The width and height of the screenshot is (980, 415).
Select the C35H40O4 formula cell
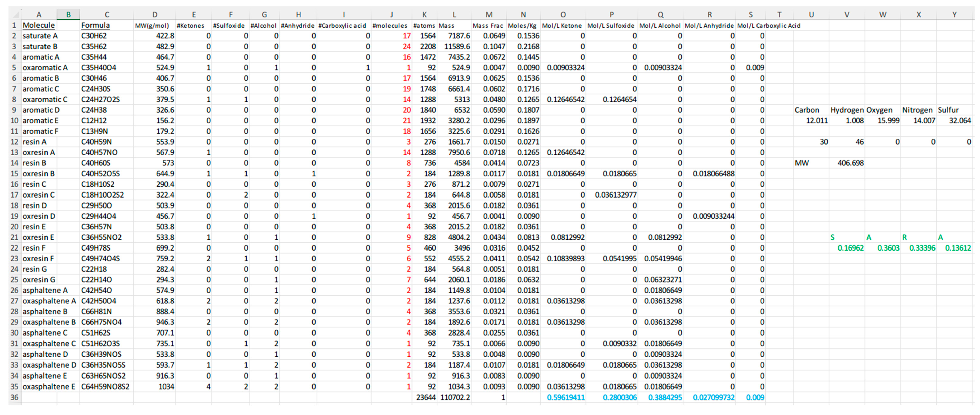(99, 68)
